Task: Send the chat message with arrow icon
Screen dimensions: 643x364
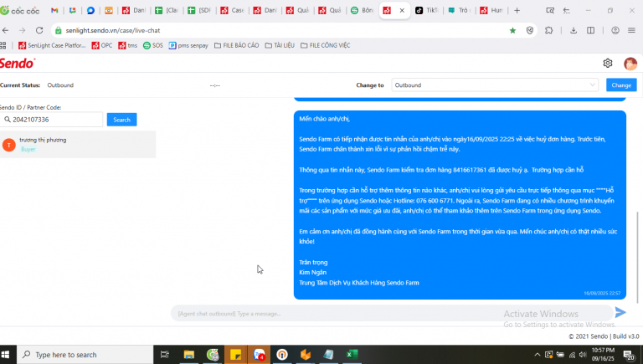Action: click(620, 313)
